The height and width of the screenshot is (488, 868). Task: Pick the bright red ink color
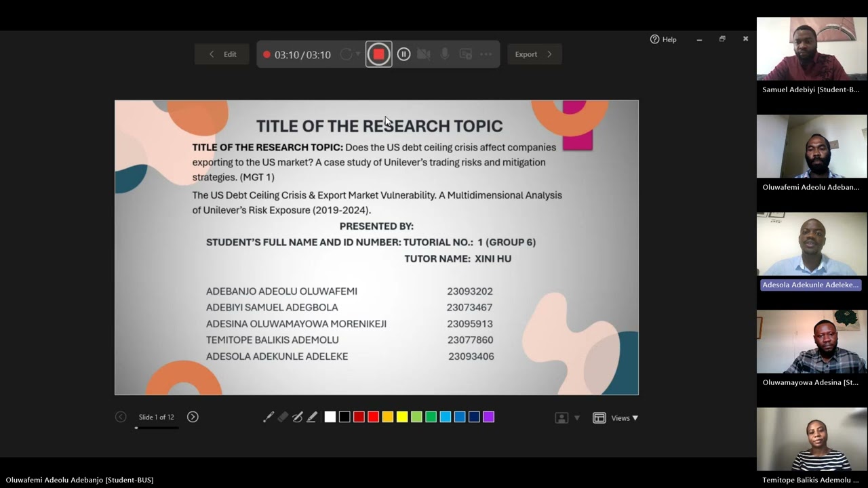(373, 417)
